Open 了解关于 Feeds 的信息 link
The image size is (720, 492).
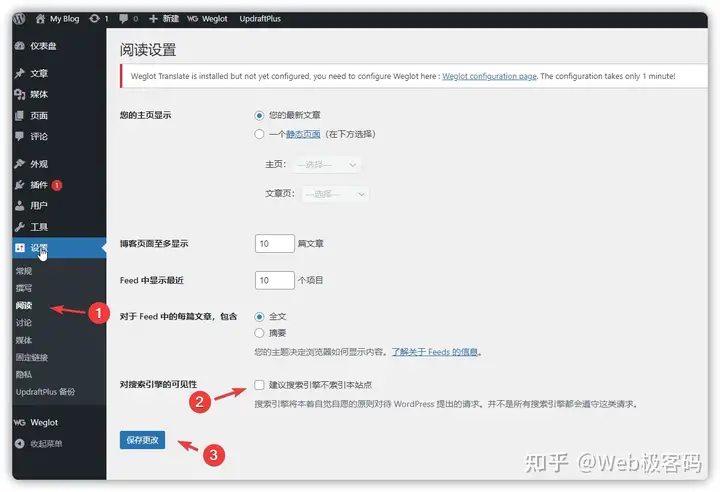434,352
